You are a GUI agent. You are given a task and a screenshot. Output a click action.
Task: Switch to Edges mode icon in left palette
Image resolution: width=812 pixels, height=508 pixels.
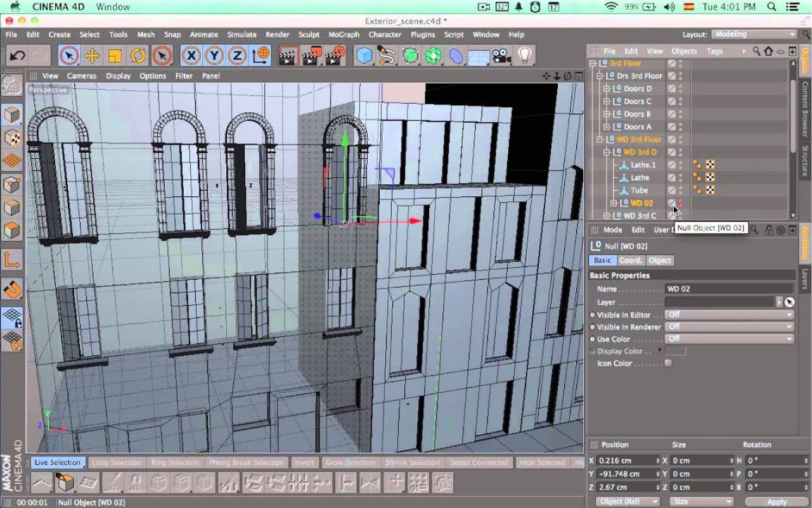(x=12, y=207)
